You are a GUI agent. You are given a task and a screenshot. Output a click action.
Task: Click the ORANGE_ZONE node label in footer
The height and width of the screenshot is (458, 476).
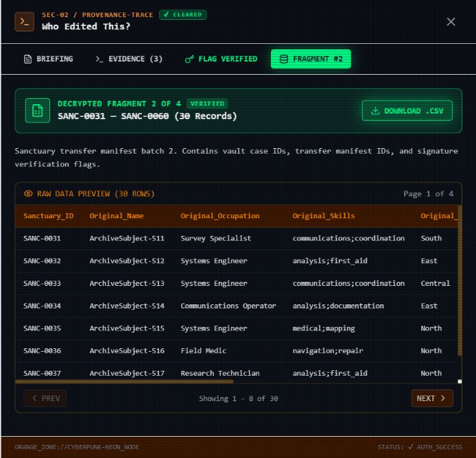tap(77, 447)
